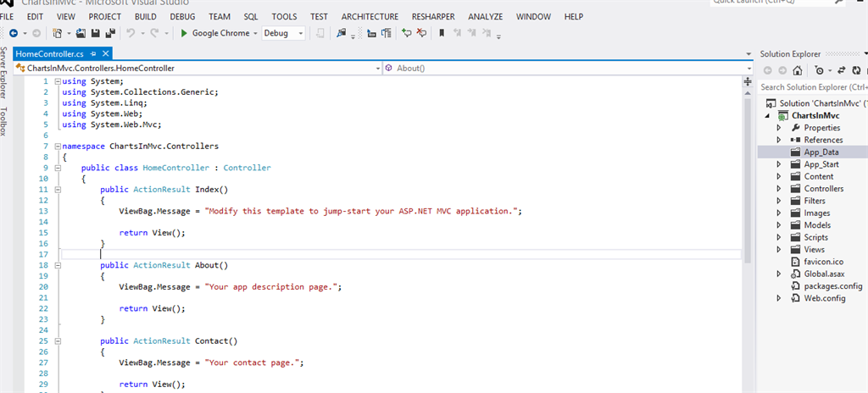Collapse the using directives outline toggle

point(58,81)
